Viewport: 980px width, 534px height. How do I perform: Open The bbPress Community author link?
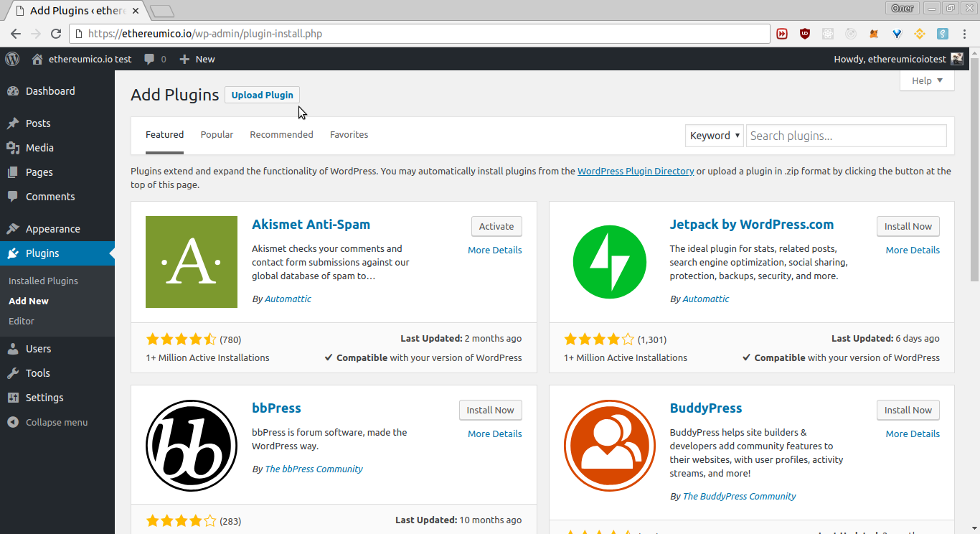314,469
